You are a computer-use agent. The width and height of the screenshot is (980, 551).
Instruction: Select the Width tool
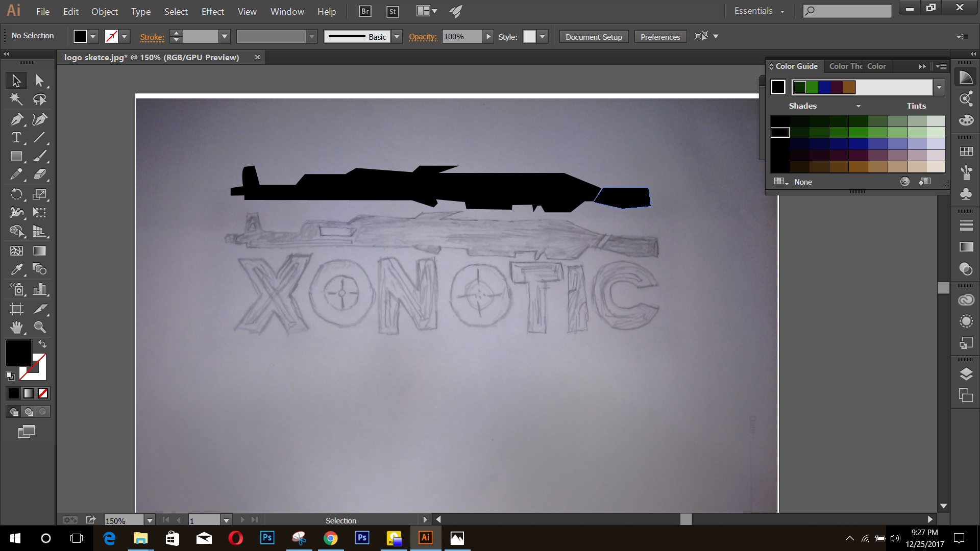pos(16,212)
